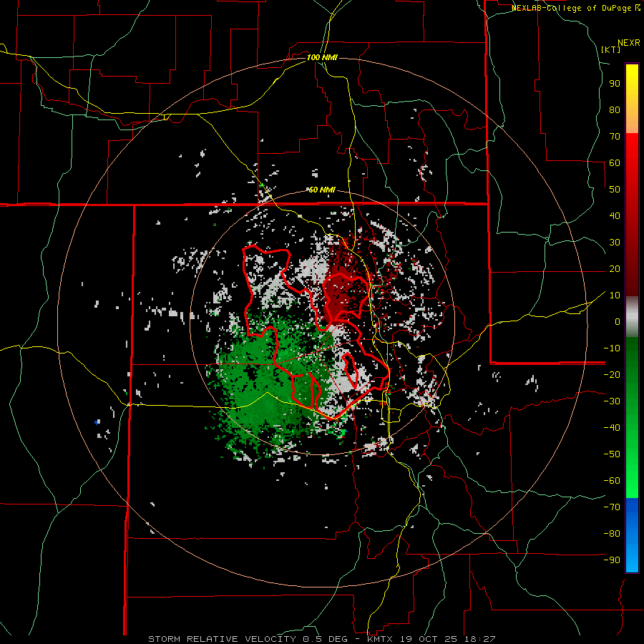Click the NEXR product label

click(629, 43)
